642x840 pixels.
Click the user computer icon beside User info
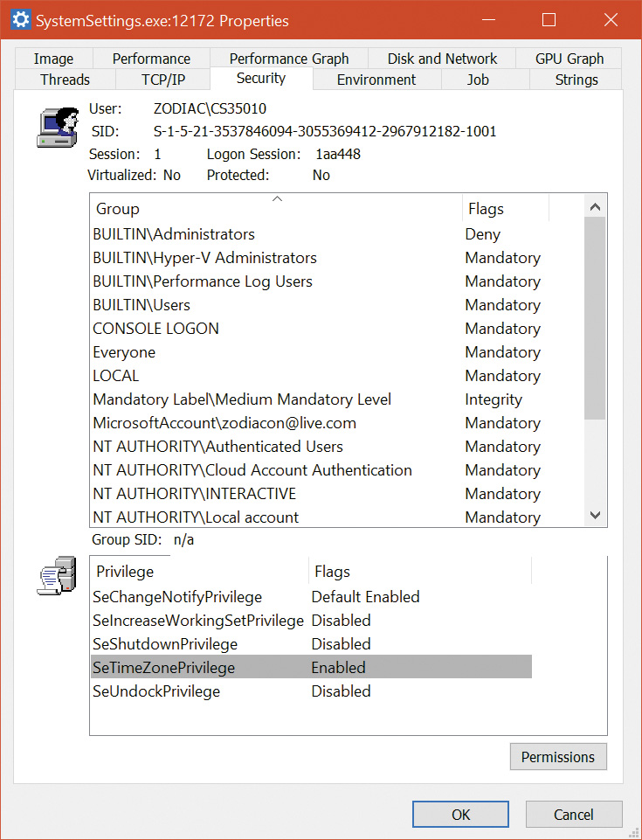(x=58, y=128)
